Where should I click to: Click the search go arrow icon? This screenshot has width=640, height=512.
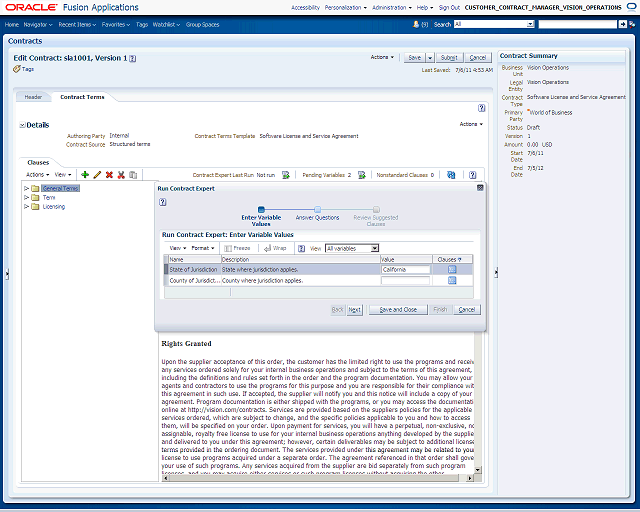click(x=622, y=24)
